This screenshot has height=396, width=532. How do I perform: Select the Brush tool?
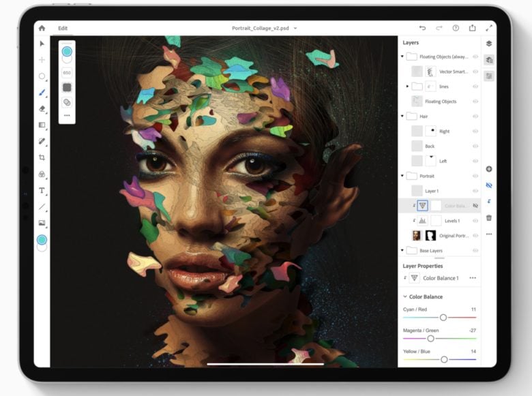(42, 93)
